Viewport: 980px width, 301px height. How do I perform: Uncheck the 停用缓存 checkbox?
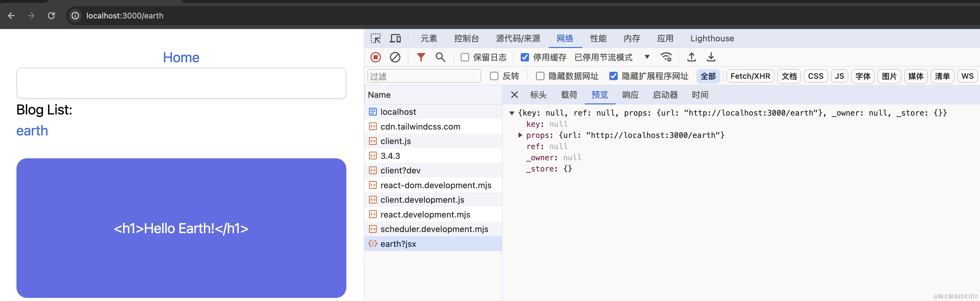pos(525,57)
